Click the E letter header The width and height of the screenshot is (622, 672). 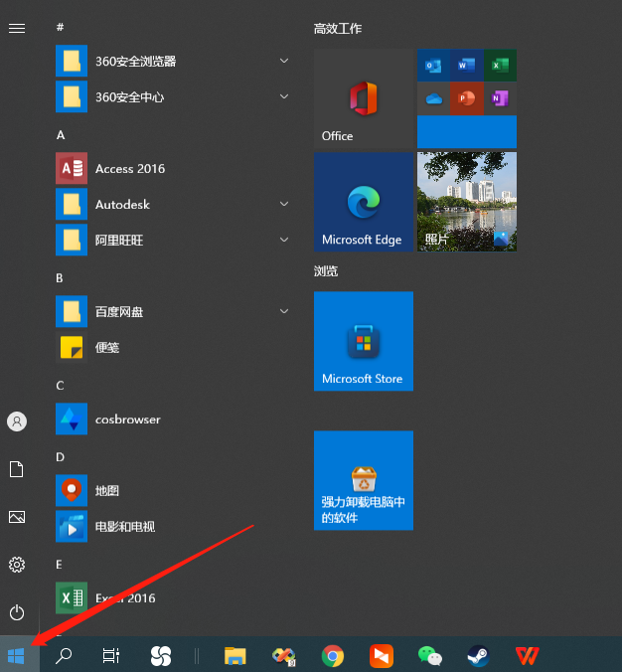point(59,565)
